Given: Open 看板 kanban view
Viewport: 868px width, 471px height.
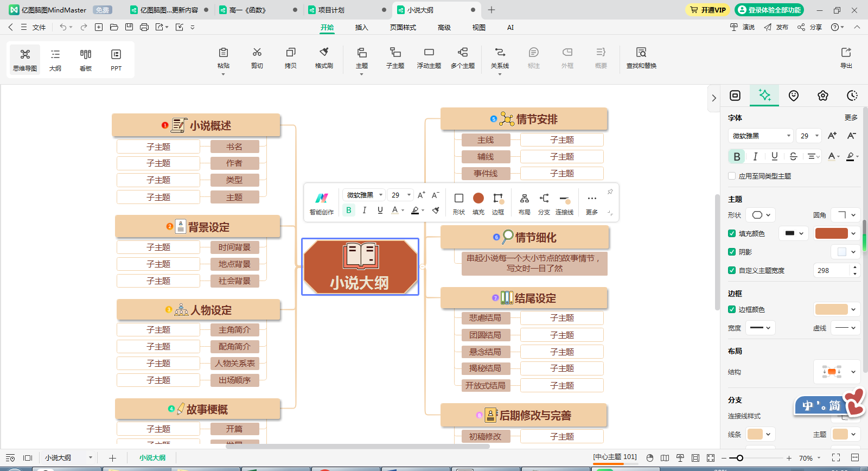Looking at the screenshot, I should click(x=86, y=60).
